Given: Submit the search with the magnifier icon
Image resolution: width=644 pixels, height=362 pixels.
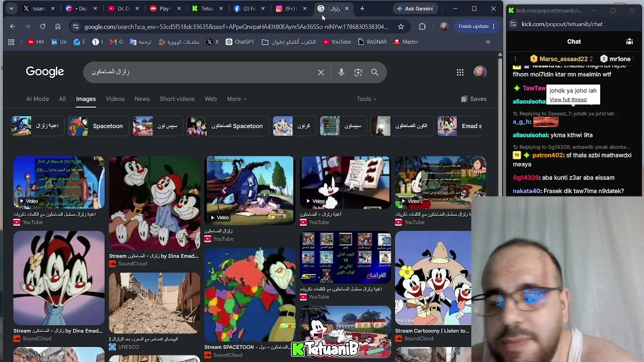Looking at the screenshot, I should (375, 72).
